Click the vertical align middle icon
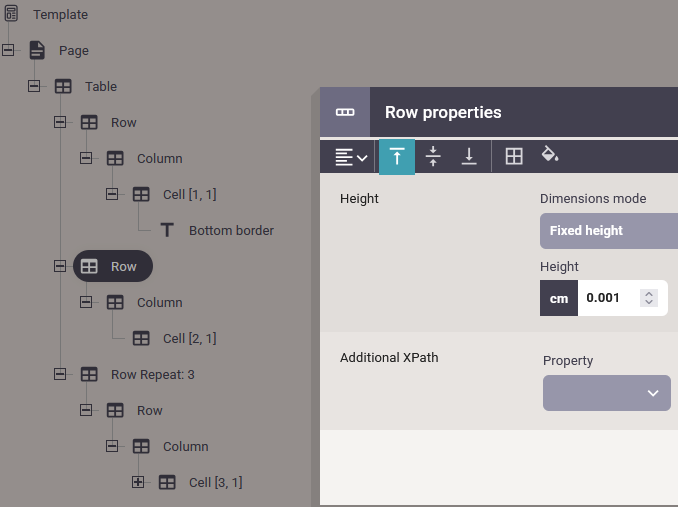This screenshot has height=507, width=678. click(433, 157)
